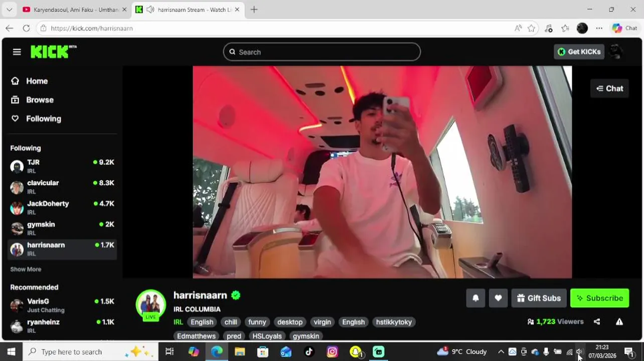Open the Kick user profile avatar menu

point(615,52)
